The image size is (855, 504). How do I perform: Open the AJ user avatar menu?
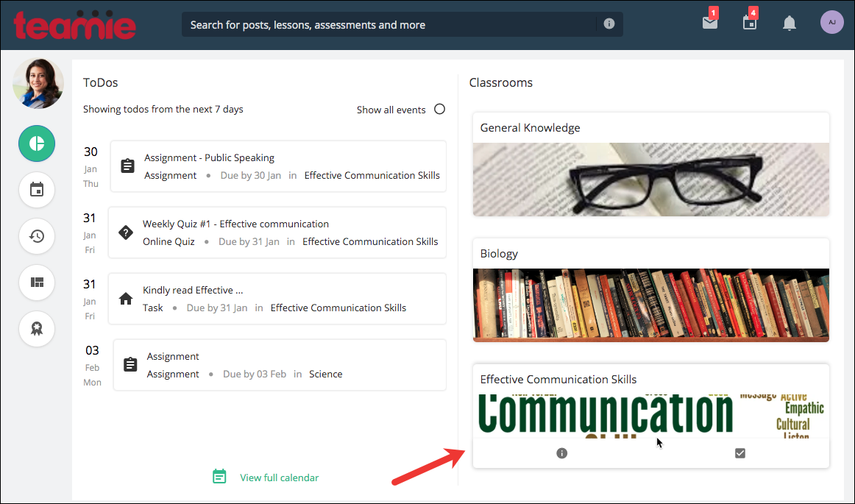(832, 22)
